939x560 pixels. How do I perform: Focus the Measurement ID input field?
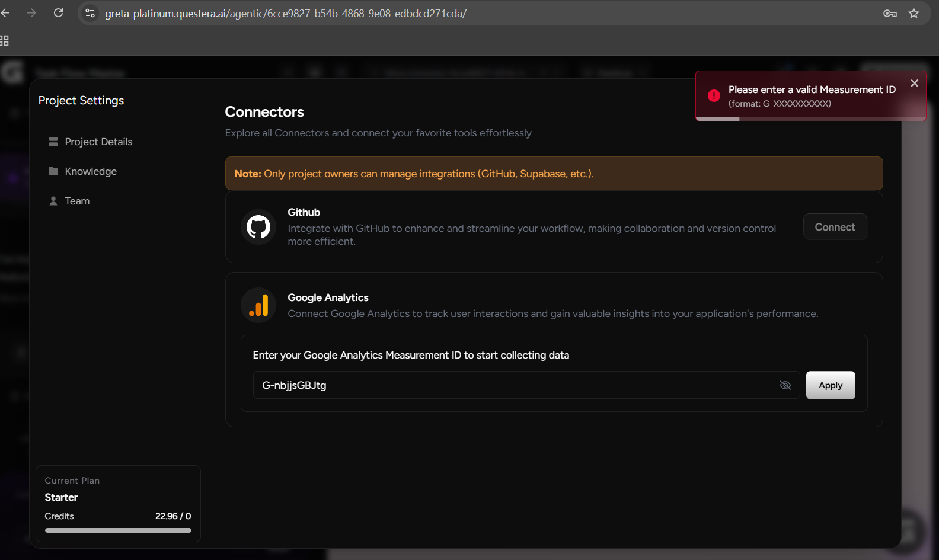pyautogui.click(x=526, y=385)
